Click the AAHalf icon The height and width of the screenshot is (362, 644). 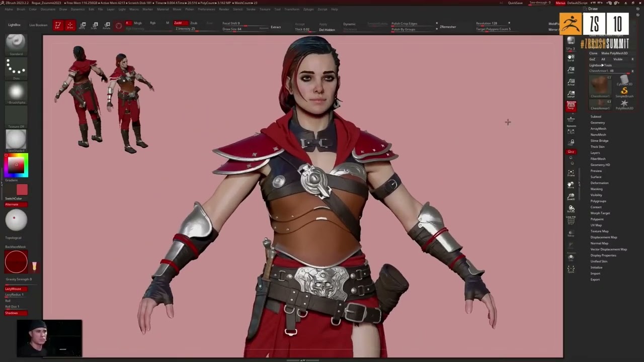[x=571, y=94]
